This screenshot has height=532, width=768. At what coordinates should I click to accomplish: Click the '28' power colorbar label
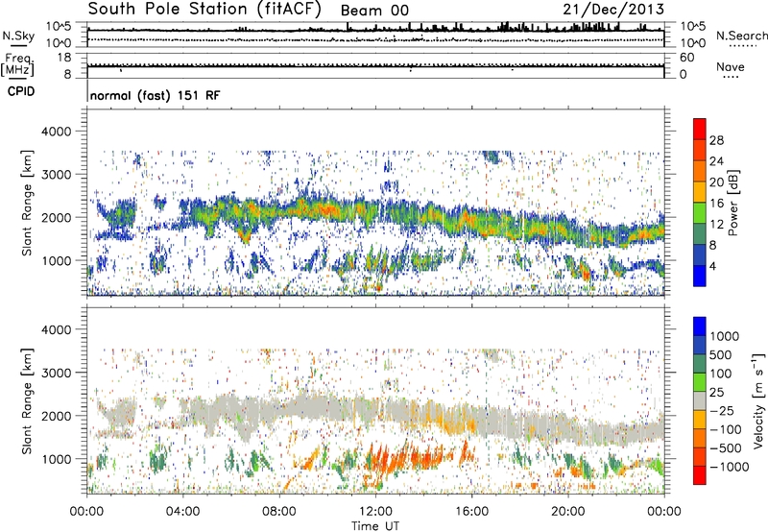click(x=716, y=140)
